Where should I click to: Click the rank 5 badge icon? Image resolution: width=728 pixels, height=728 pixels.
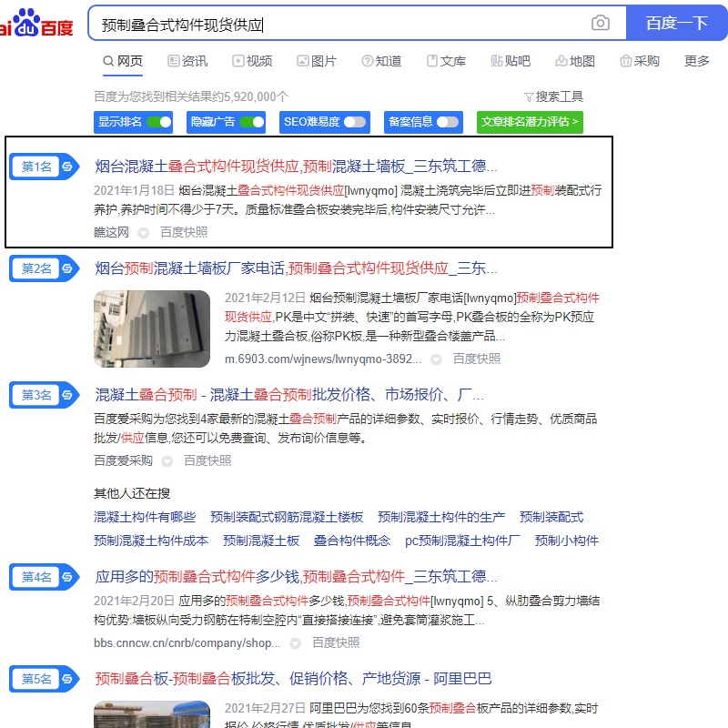point(44,679)
